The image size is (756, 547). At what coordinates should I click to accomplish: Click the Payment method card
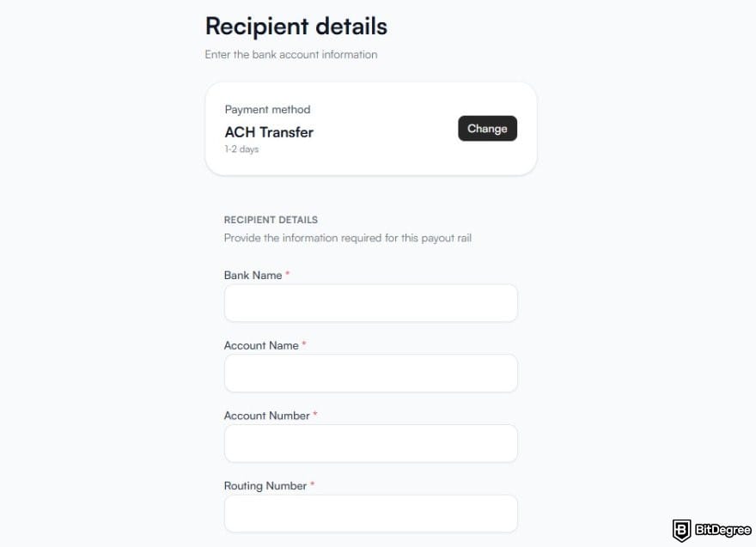[x=369, y=127]
